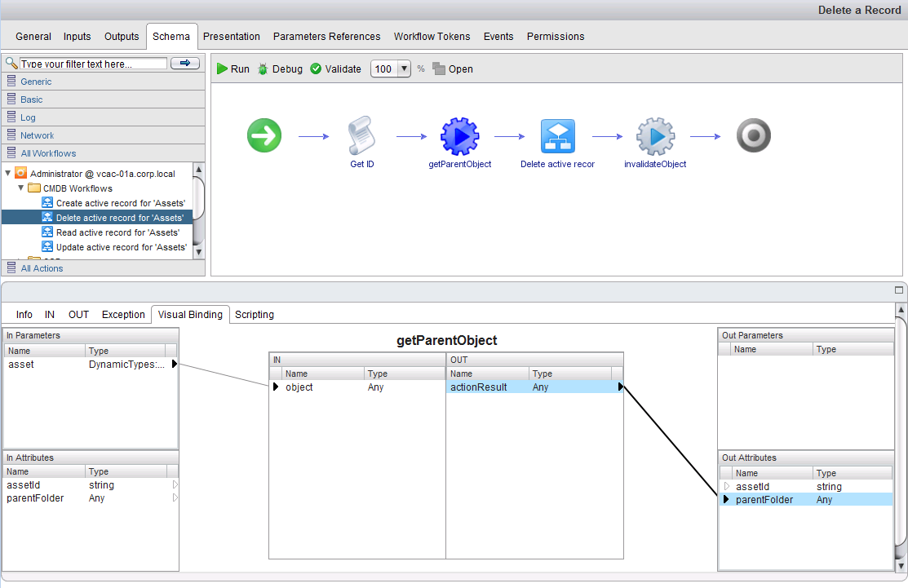
Task: Switch to the Inputs tab
Action: 77,37
